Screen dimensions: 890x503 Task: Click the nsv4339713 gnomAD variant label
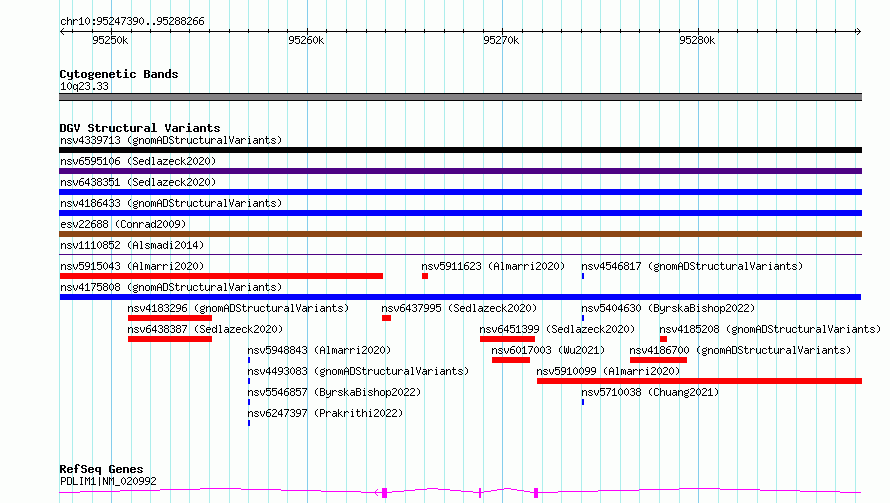point(171,140)
